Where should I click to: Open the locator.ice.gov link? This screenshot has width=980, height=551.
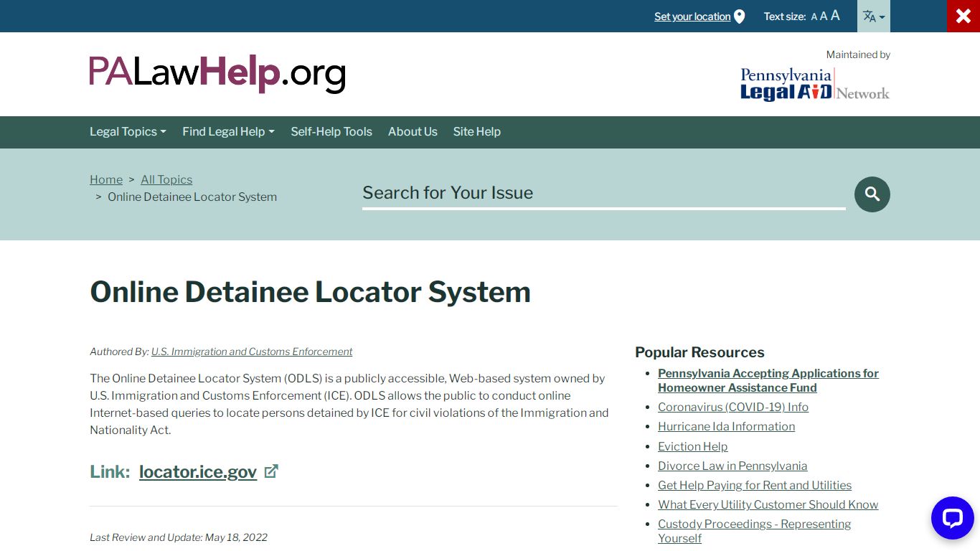198,471
